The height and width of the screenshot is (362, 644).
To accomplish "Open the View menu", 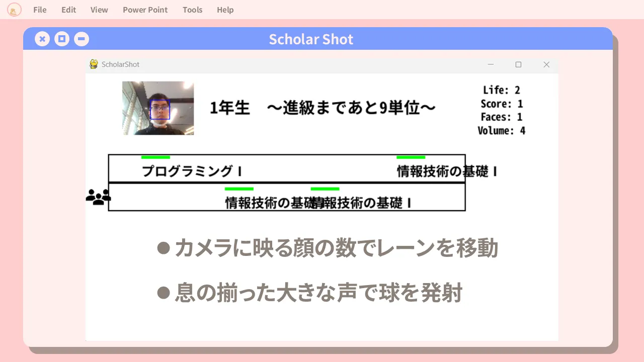I will click(x=99, y=10).
